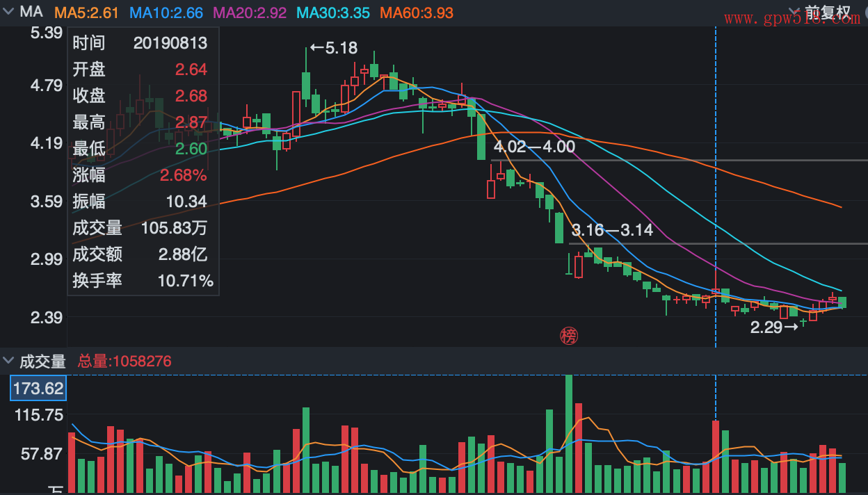Select the cyan MA30:3.35 indicator label
Screen dimensions: 868x495
click(333, 13)
